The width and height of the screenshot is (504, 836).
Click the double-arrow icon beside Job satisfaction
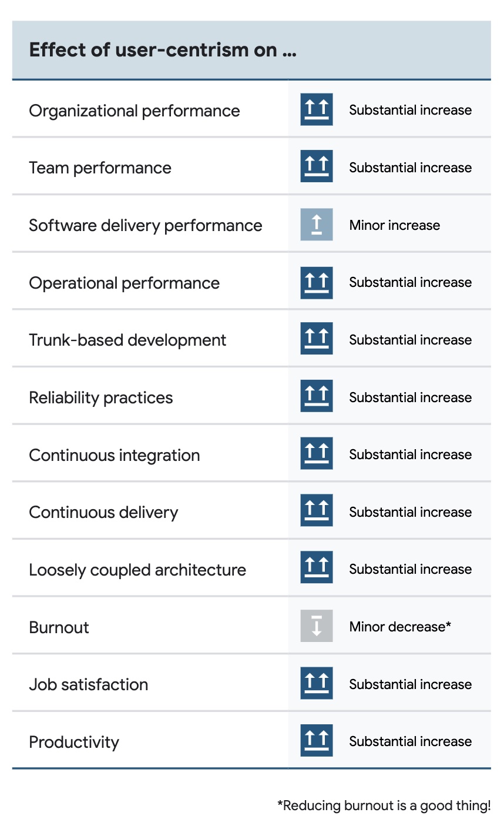pyautogui.click(x=317, y=683)
